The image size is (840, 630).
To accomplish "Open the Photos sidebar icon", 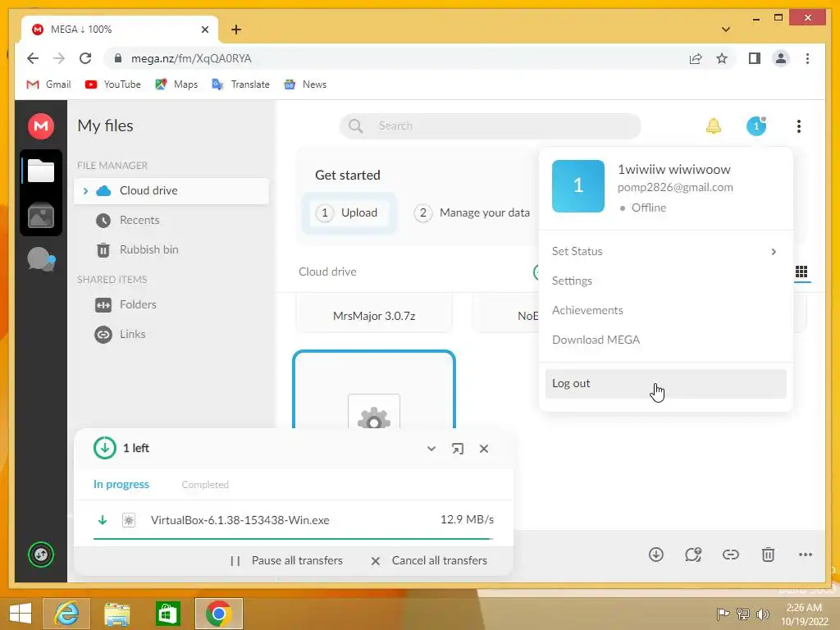I will pyautogui.click(x=41, y=216).
